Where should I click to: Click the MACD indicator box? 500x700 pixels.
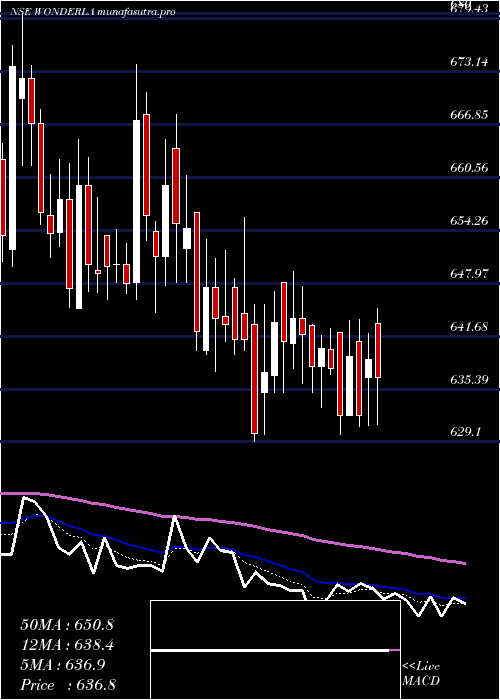[275, 650]
